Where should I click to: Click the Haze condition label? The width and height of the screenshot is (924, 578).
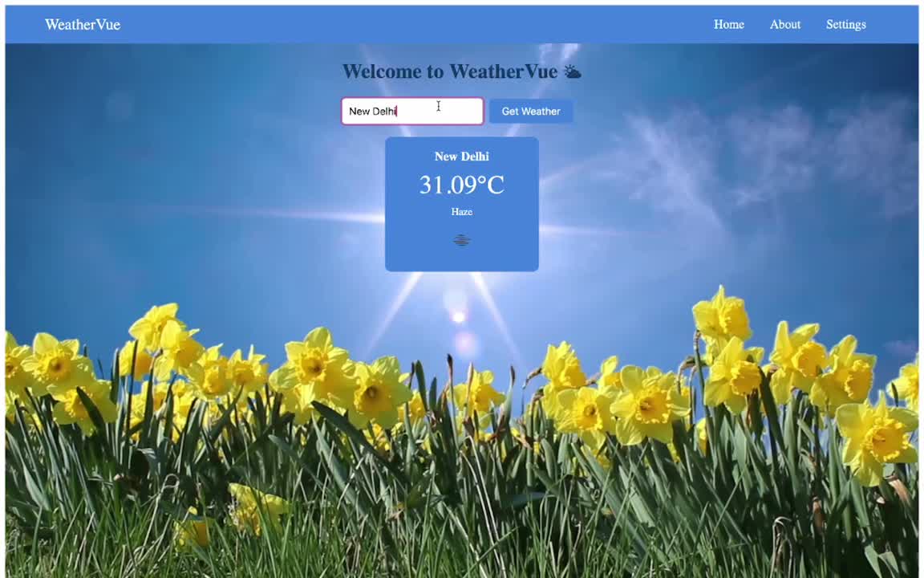click(x=461, y=211)
